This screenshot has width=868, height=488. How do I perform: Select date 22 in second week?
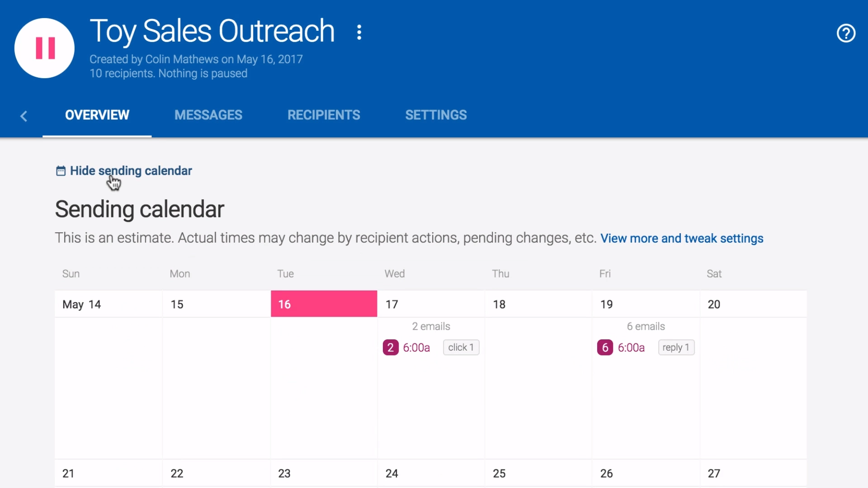177,474
